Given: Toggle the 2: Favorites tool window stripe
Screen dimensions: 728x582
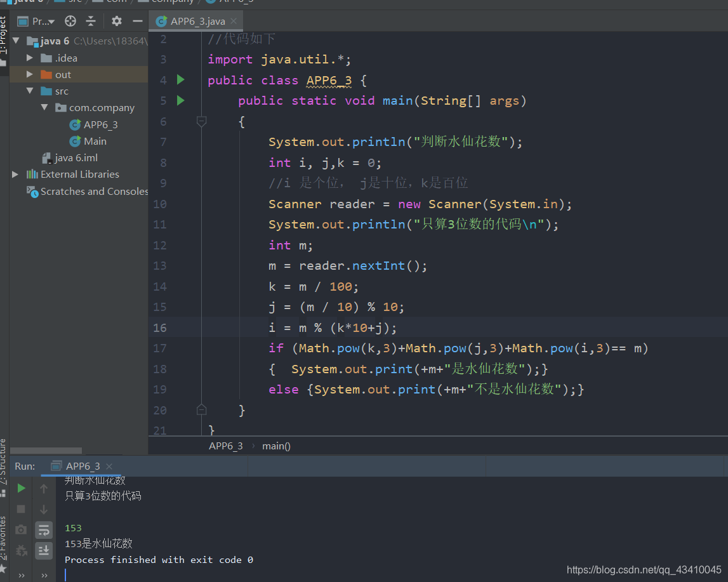Looking at the screenshot, I should [x=3, y=538].
